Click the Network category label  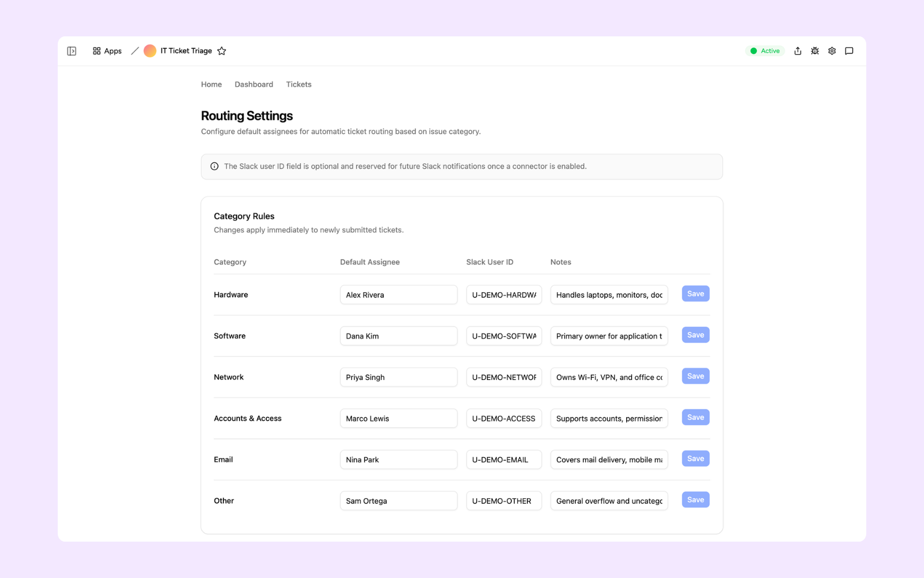229,377
